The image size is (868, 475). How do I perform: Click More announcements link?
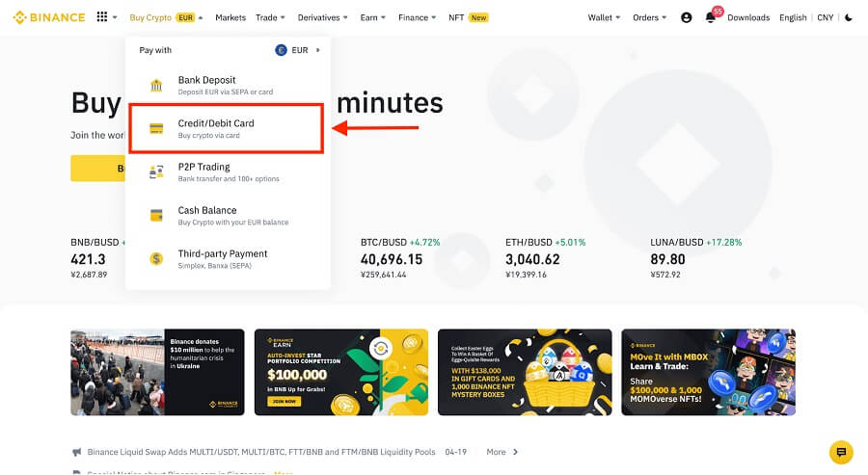pos(502,452)
